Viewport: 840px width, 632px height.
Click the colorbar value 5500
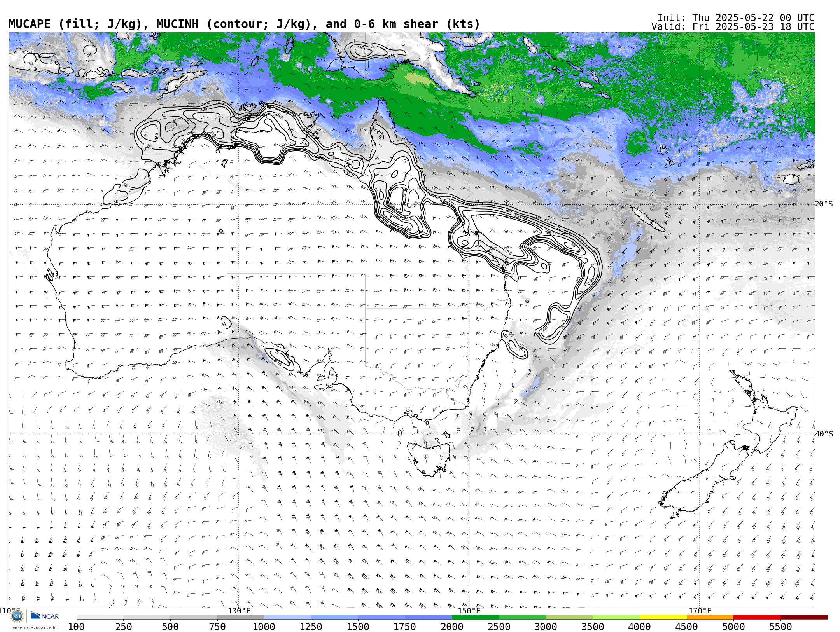[780, 627]
